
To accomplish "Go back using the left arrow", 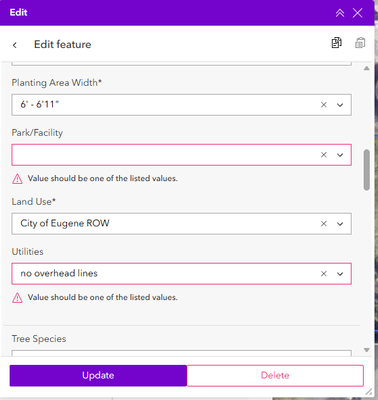I will [x=15, y=45].
